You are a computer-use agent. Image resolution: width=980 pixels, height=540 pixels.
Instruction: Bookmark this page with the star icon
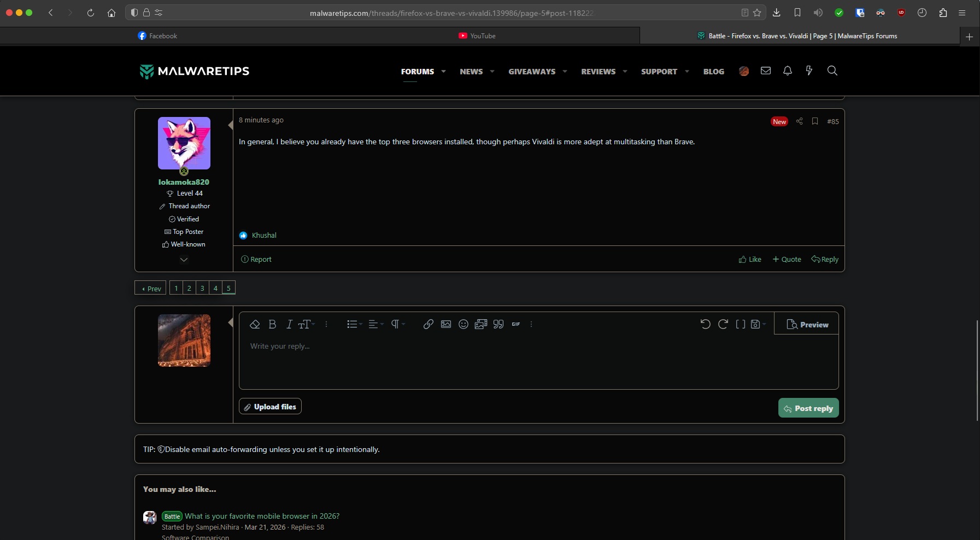(757, 13)
